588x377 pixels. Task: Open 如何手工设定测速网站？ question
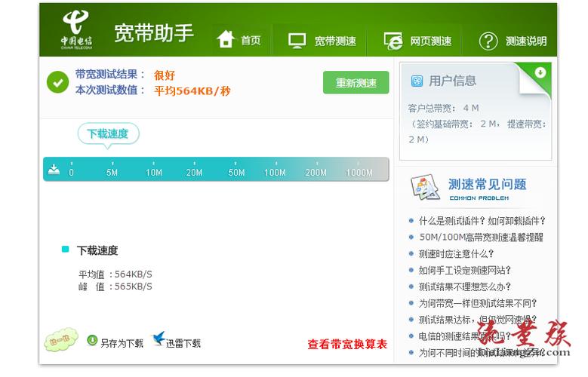coord(465,270)
